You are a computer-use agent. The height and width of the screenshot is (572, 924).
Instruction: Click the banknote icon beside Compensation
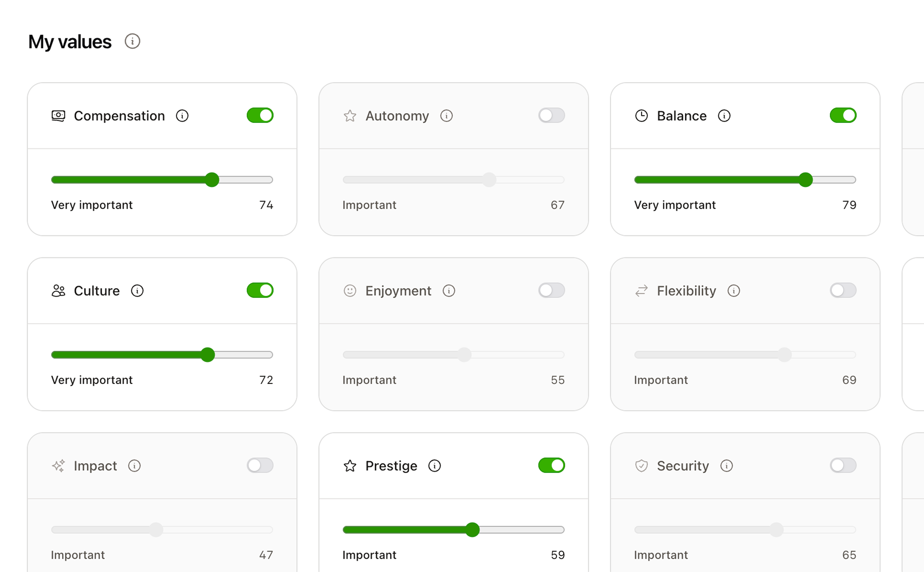pyautogui.click(x=58, y=116)
